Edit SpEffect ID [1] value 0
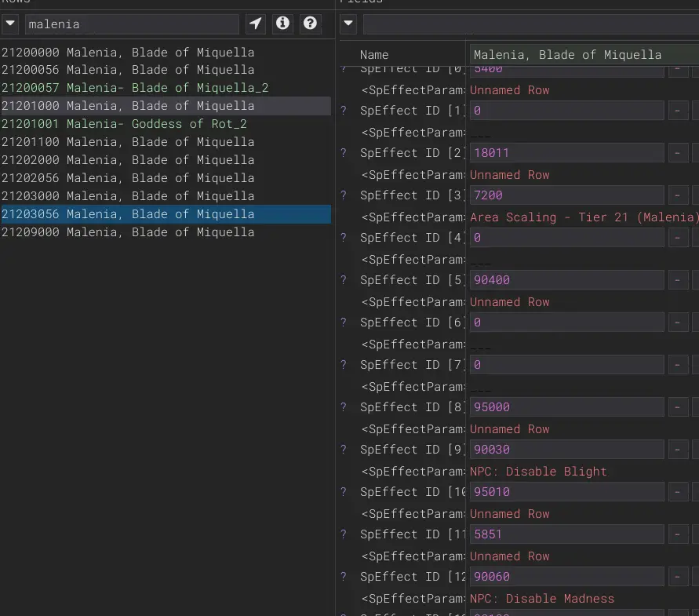This screenshot has width=699, height=616. coord(566,111)
